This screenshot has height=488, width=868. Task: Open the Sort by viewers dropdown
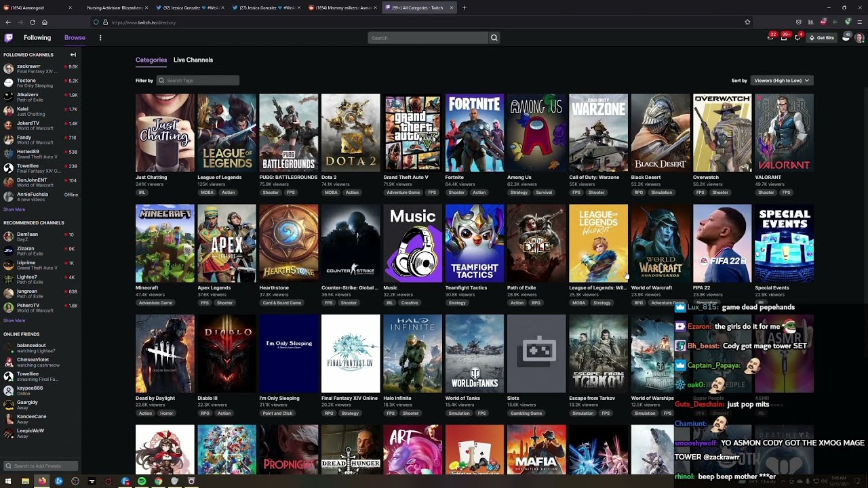(782, 81)
